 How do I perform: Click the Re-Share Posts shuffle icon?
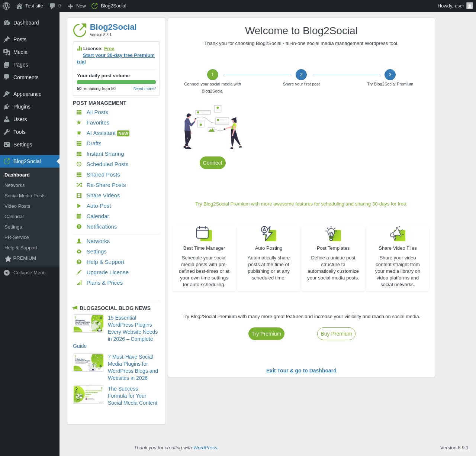click(79, 185)
